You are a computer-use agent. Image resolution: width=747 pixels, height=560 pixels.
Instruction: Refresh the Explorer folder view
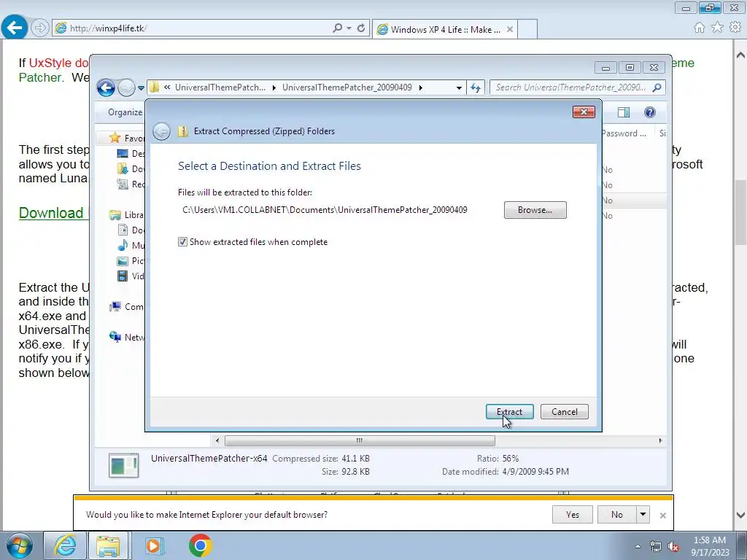click(x=476, y=87)
